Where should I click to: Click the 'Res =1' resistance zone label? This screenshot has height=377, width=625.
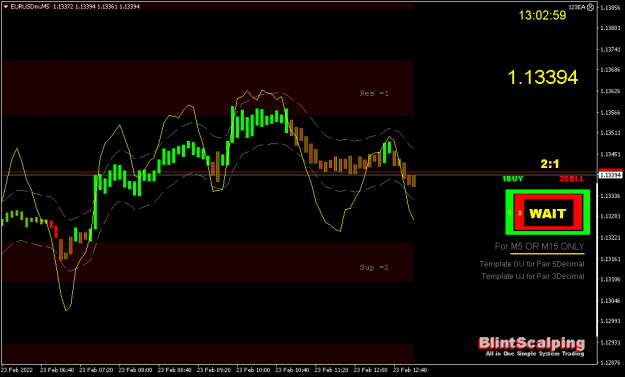(x=374, y=94)
